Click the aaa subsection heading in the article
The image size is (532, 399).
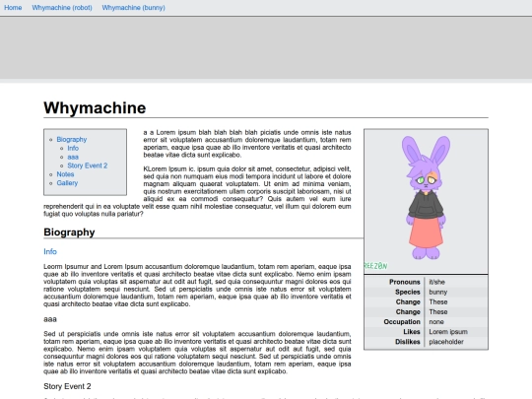pyautogui.click(x=50, y=319)
